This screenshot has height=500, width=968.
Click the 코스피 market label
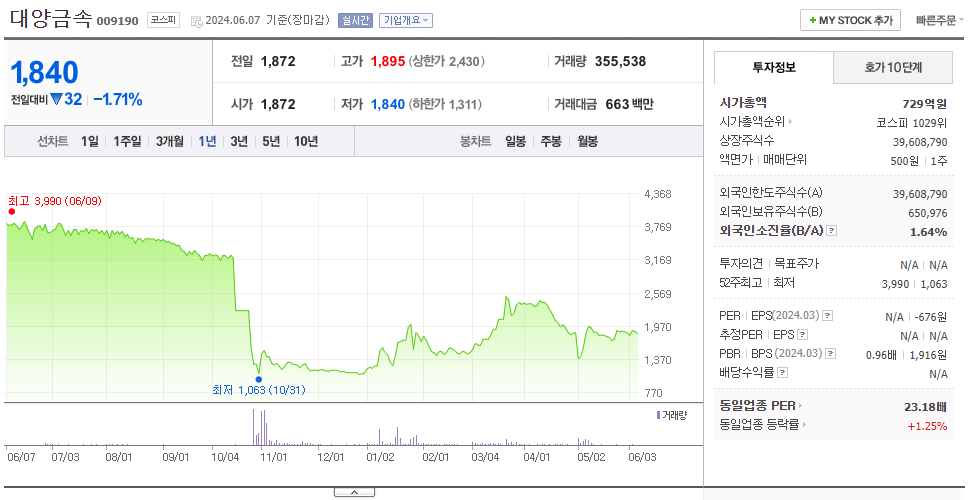coord(163,20)
